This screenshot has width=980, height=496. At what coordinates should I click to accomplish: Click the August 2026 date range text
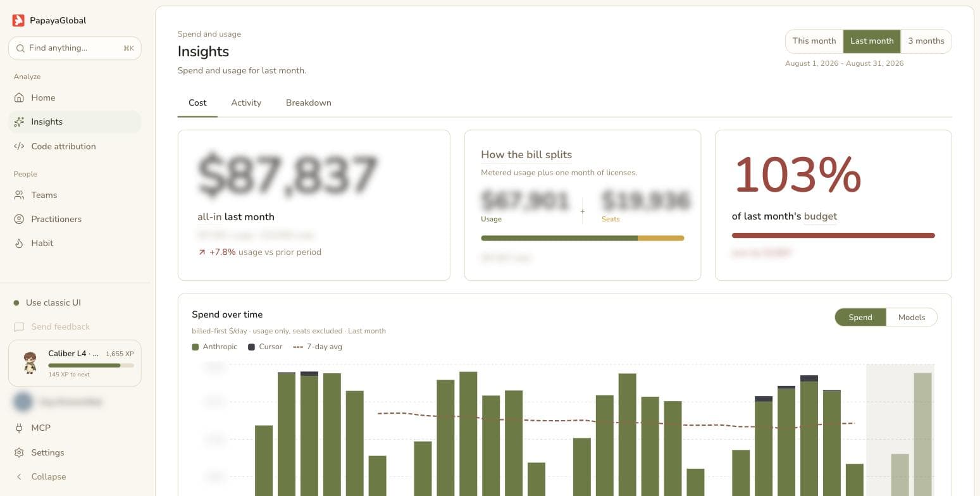(845, 63)
